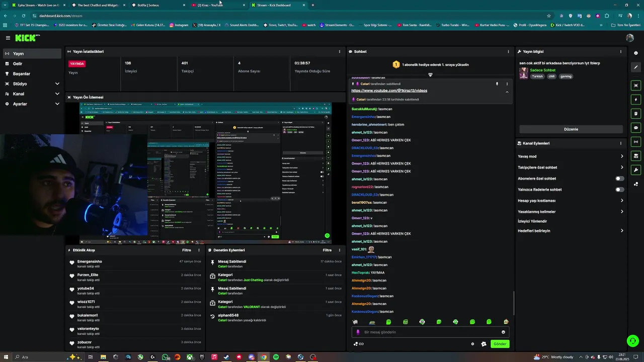Click the Gönder send button
The height and width of the screenshot is (362, 644).
[500, 344]
